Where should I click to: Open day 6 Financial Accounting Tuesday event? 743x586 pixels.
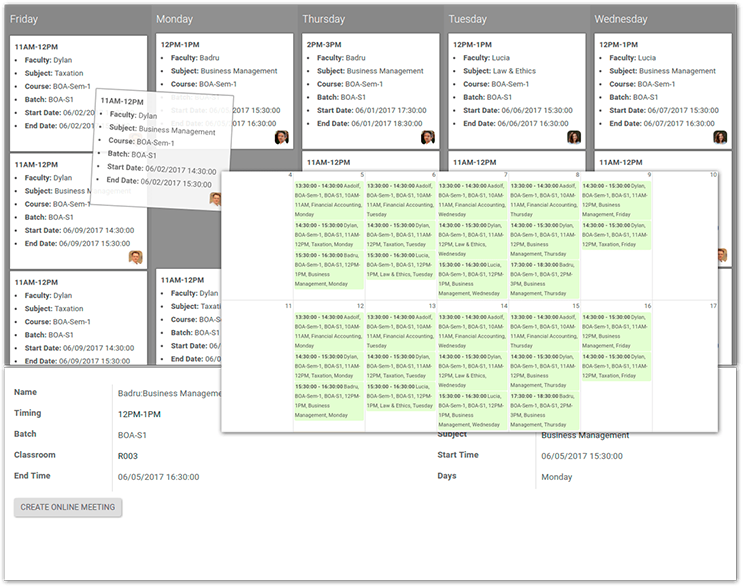400,200
